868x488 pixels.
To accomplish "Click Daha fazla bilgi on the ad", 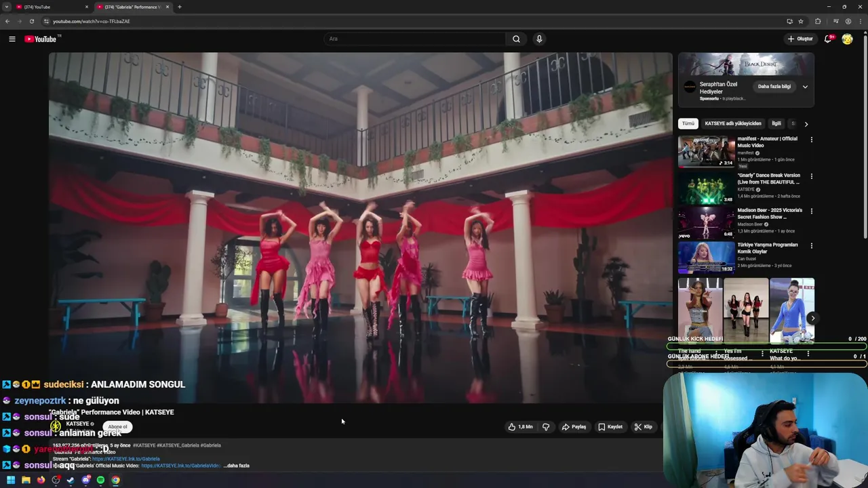I will click(x=774, y=87).
